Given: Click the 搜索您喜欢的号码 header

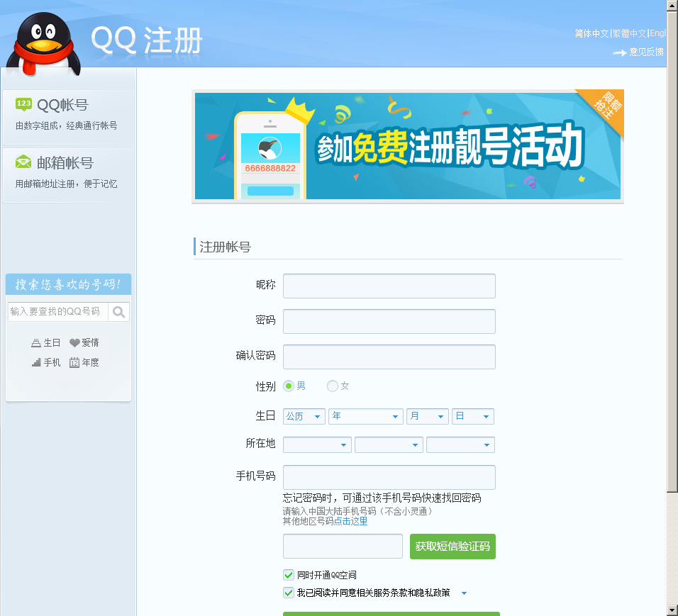Looking at the screenshot, I should (x=68, y=284).
